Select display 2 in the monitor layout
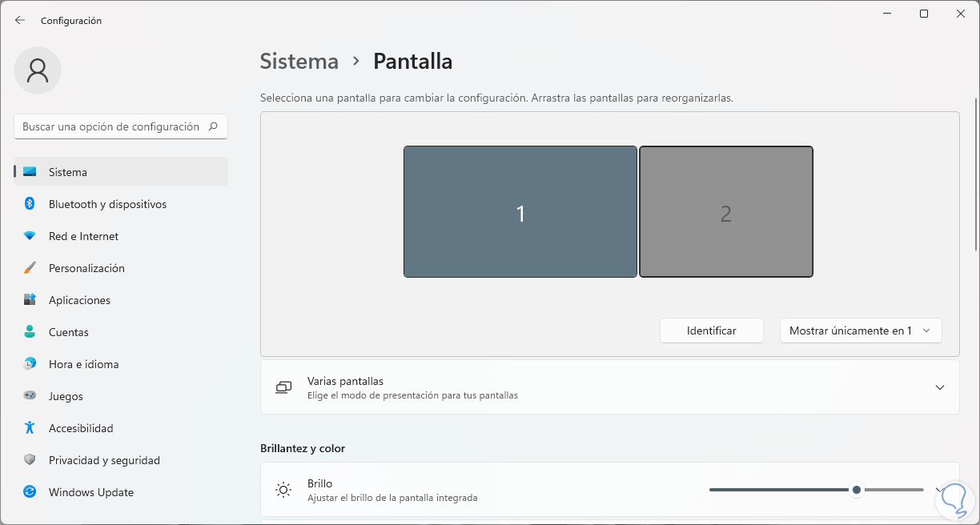Screen dimensions: 980x525 725,212
